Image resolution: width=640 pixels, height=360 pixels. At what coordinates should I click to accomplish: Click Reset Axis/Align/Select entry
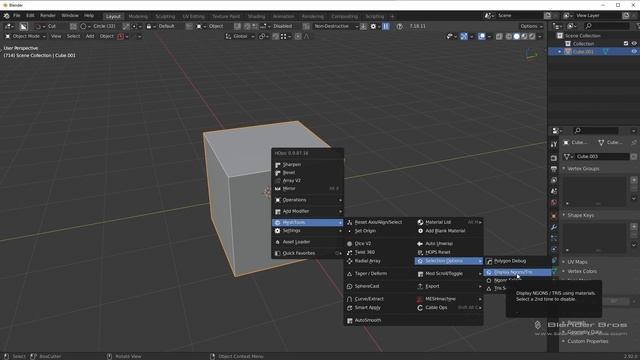coord(379,222)
